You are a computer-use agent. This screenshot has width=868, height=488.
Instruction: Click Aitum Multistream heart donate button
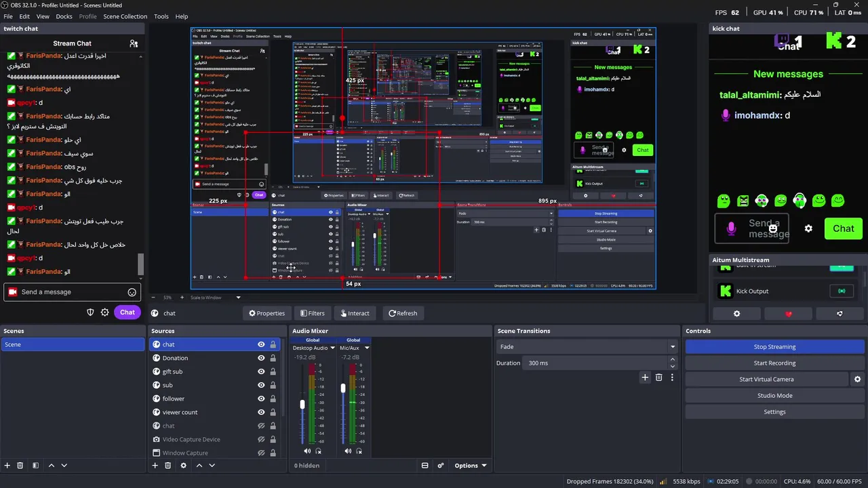pyautogui.click(x=788, y=314)
